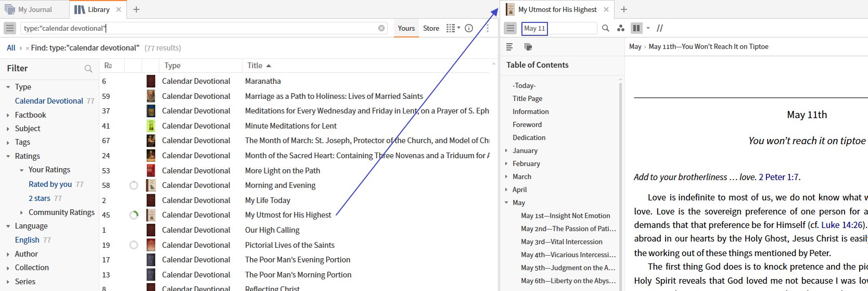Screen dimensions: 868x291
Task: Remove the calendar devotional search filter
Action: pyautogui.click(x=28, y=48)
